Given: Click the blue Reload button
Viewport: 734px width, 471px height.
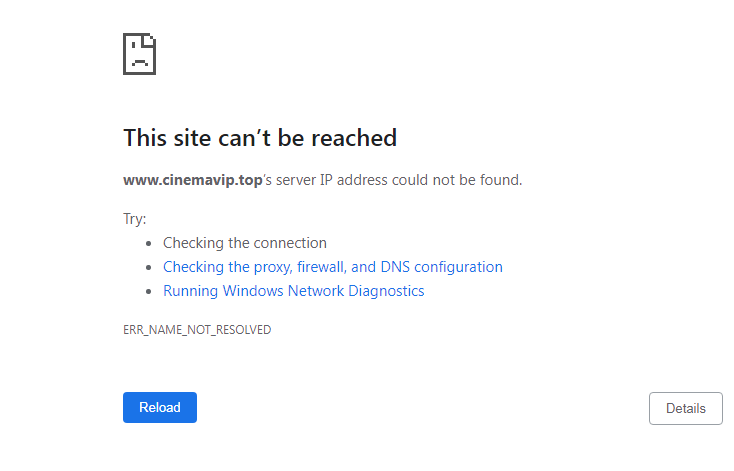Looking at the screenshot, I should (160, 407).
